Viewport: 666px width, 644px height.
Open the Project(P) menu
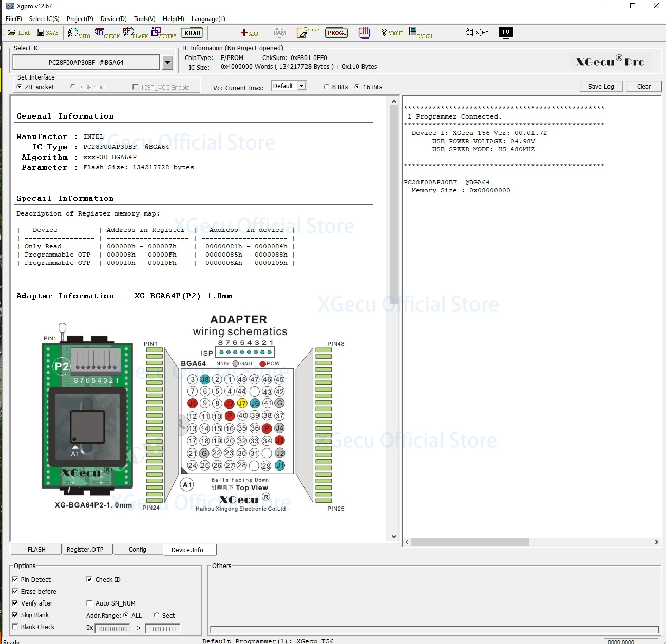pos(80,19)
